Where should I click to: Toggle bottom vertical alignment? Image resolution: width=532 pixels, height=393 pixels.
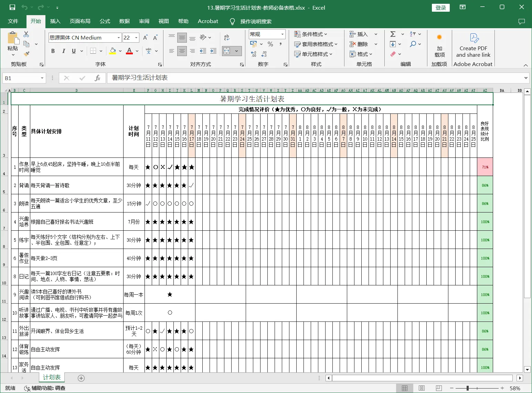tap(192, 37)
